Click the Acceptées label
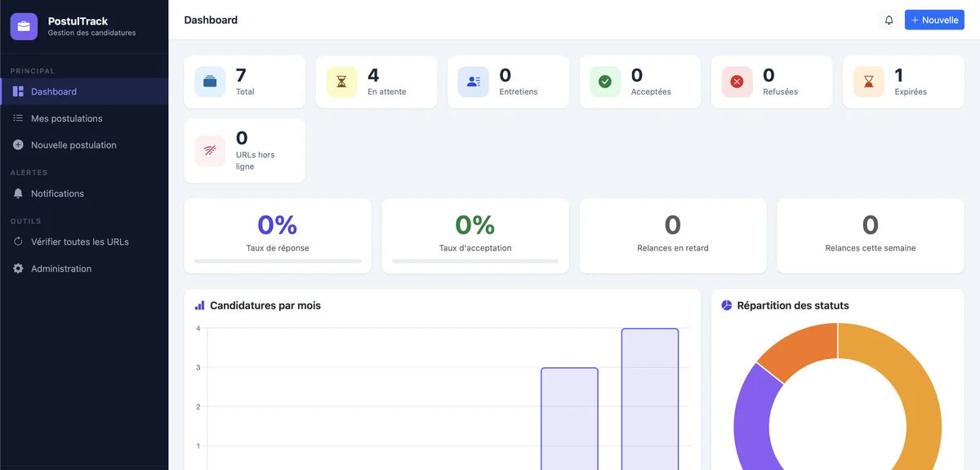The height and width of the screenshot is (470, 980). point(651,91)
